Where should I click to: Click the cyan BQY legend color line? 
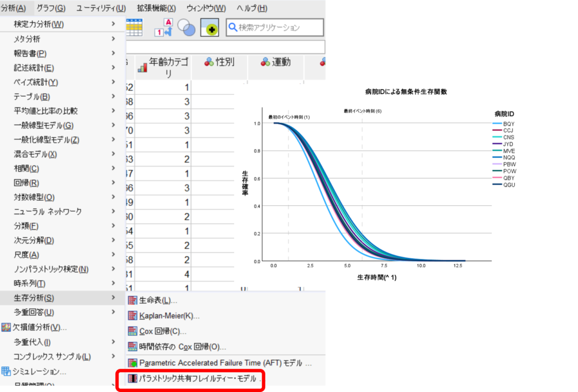[497, 124]
